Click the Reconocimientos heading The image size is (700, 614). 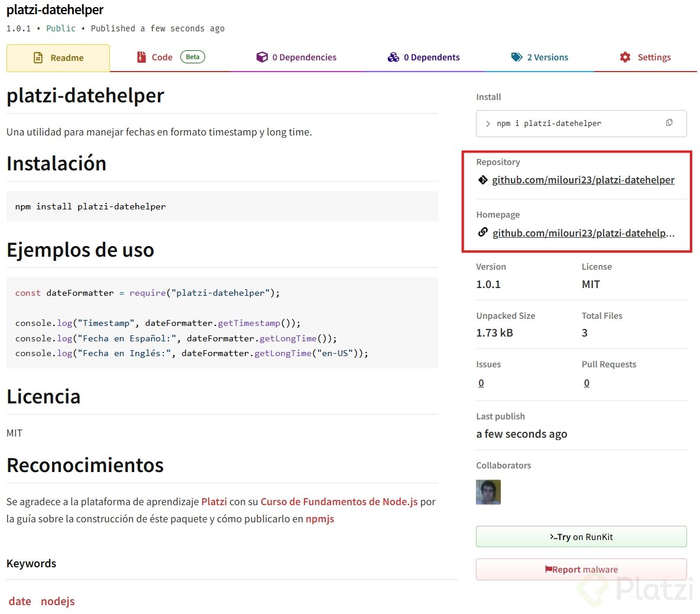(x=85, y=466)
